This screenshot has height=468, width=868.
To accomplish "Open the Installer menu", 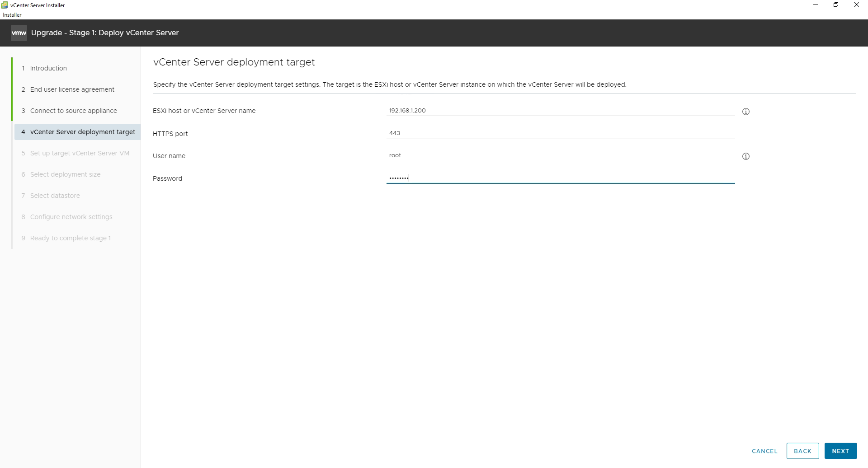I will point(12,14).
